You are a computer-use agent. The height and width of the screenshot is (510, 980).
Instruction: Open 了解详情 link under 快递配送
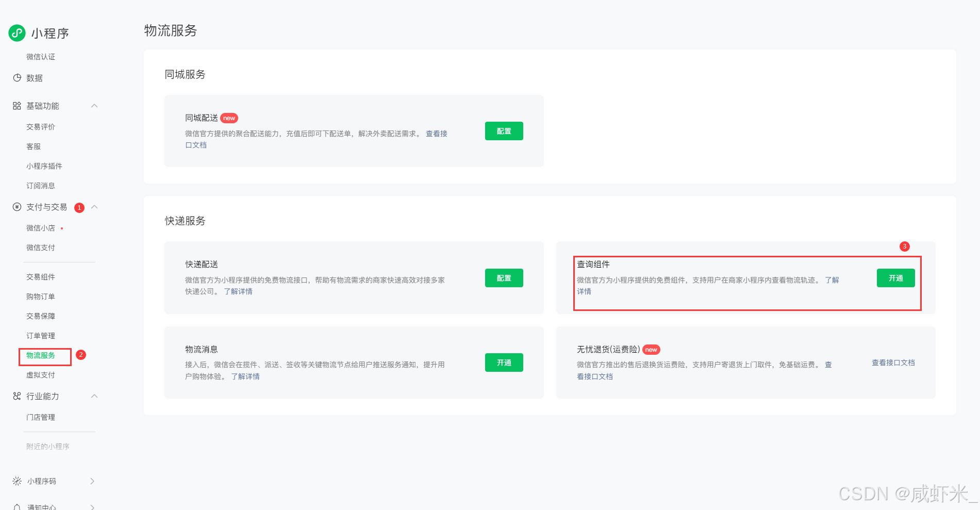click(238, 291)
